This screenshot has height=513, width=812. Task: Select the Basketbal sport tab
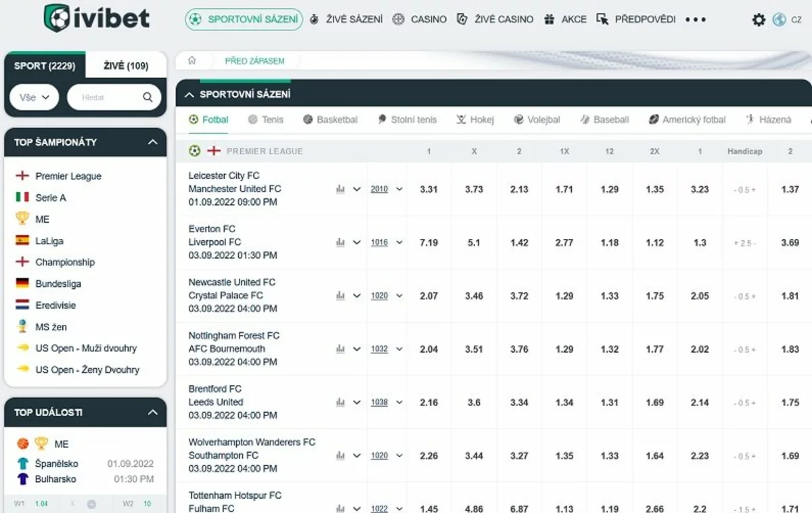[x=330, y=120]
